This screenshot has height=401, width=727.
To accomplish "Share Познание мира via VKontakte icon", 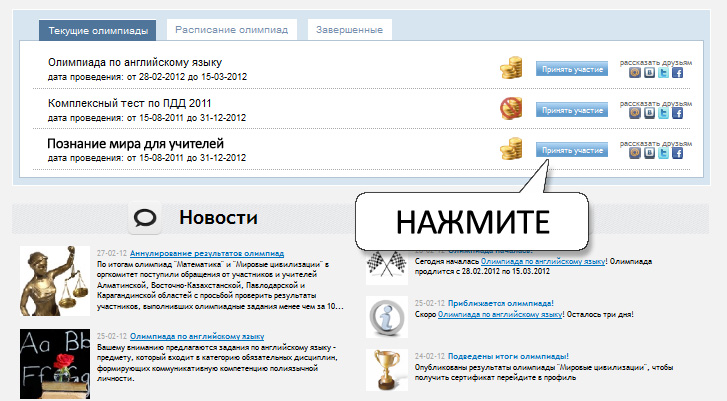I will pos(649,153).
